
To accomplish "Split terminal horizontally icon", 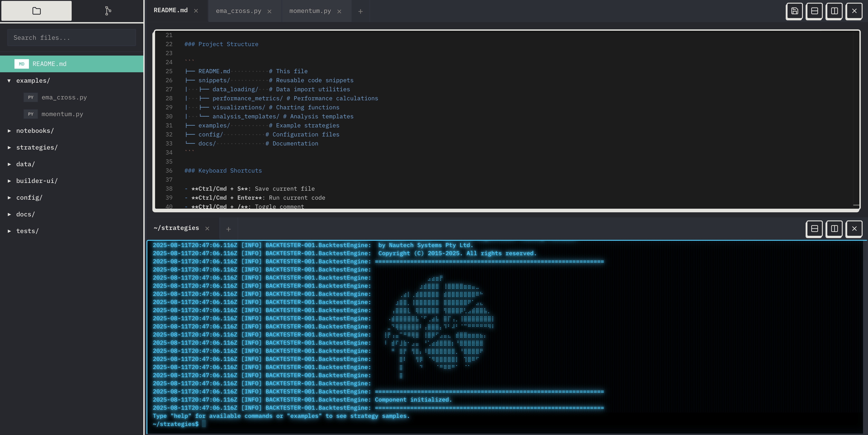I will coord(814,229).
